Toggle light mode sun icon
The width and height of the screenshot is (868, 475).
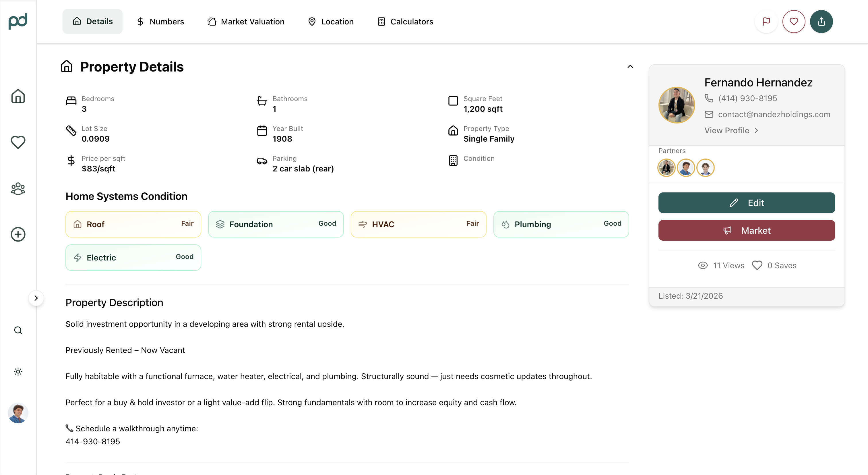18,372
